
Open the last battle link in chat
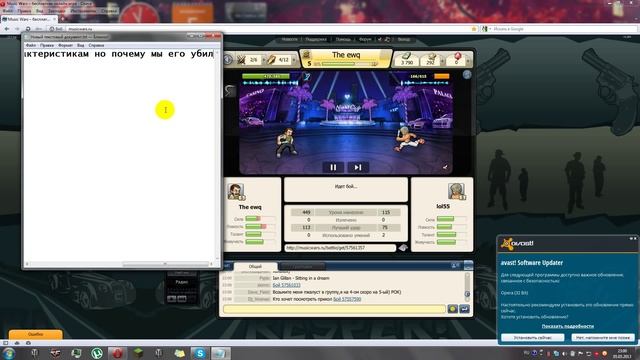[x=347, y=299]
